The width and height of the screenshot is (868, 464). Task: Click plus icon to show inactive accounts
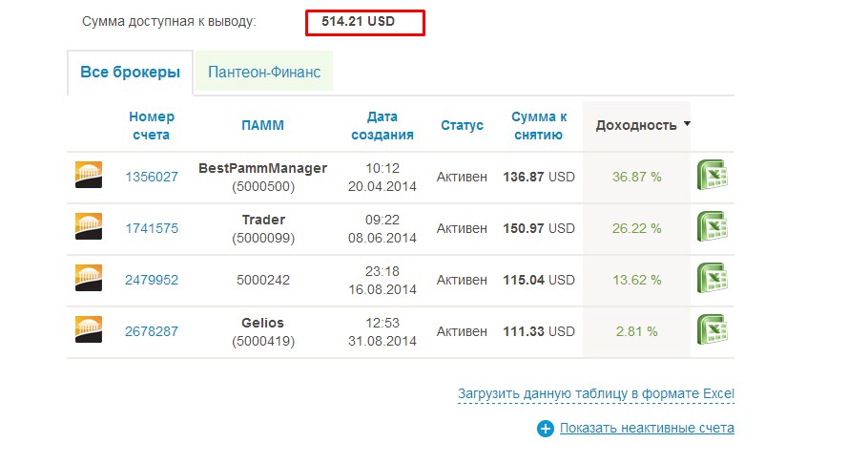tap(546, 429)
